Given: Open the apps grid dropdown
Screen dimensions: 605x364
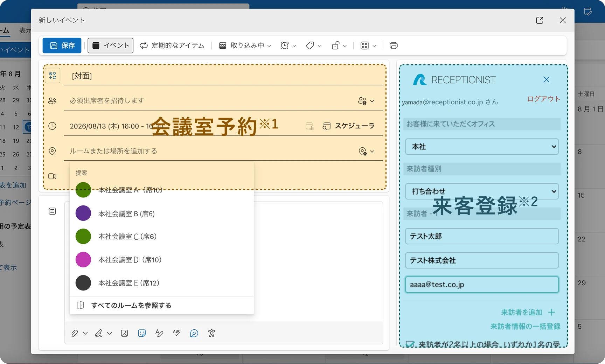Looking at the screenshot, I should [x=368, y=45].
